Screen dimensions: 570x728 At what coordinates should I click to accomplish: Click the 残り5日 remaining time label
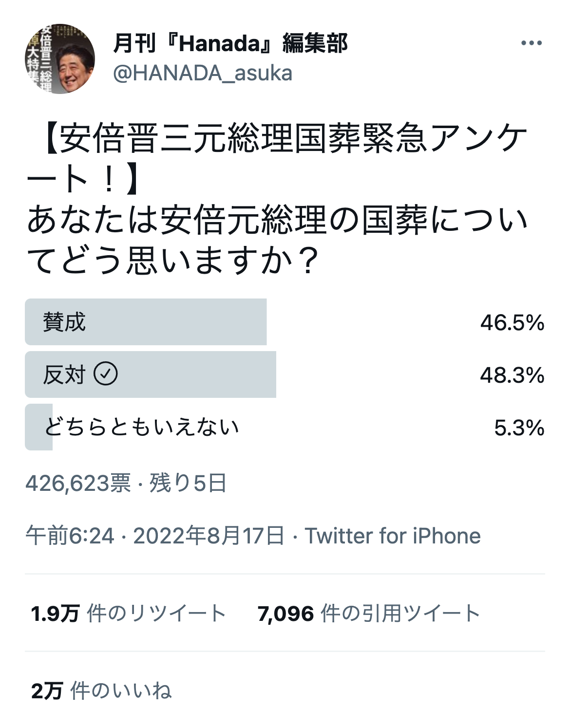point(188,483)
